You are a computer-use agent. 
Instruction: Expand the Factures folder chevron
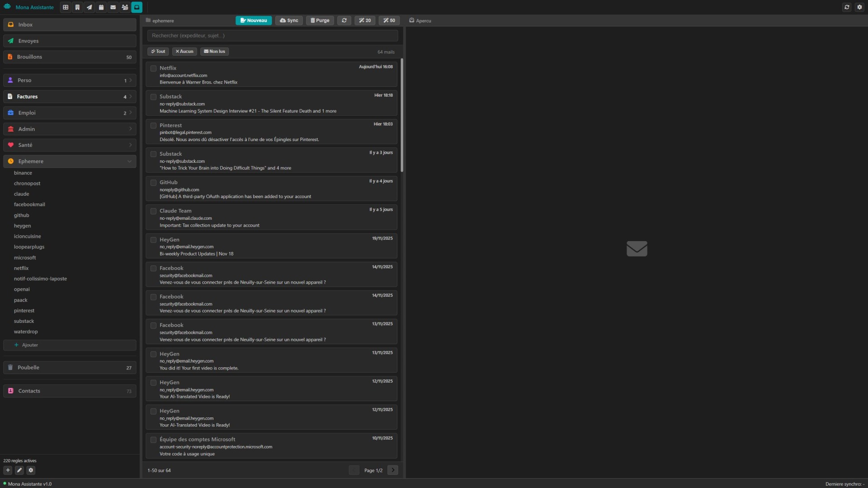pos(131,97)
